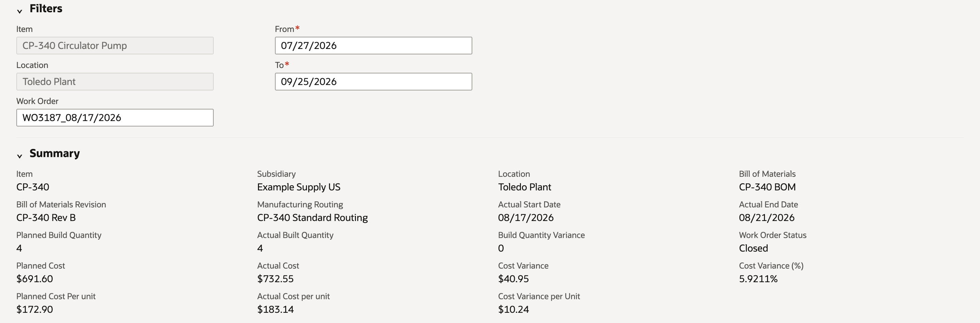Viewport: 980px width, 323px height.
Task: Click the Work Order Status label
Action: 773,235
